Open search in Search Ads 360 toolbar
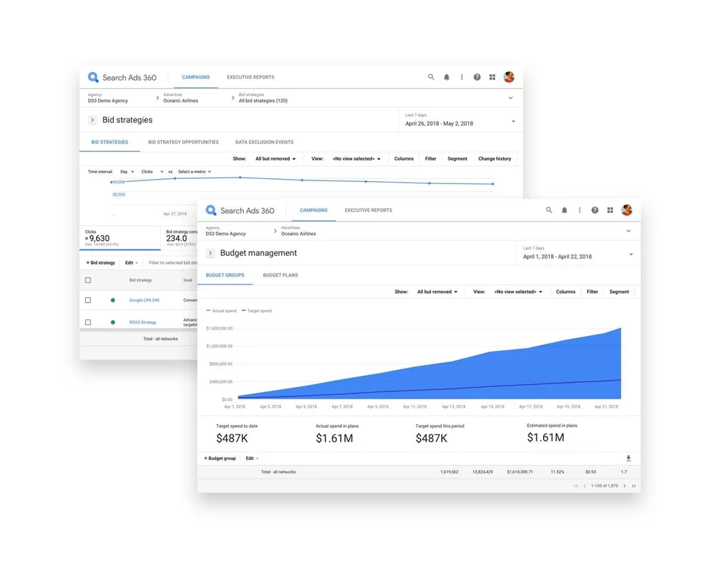728x574 pixels. 549,210
